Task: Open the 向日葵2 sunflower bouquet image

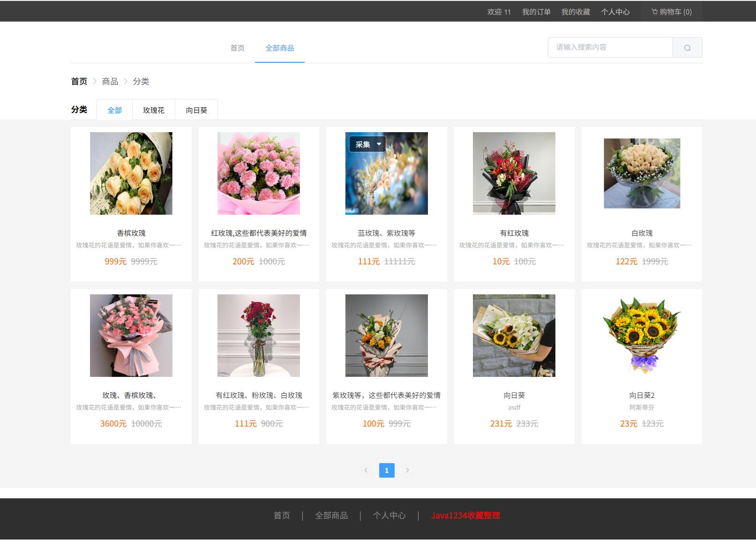Action: 642,336
